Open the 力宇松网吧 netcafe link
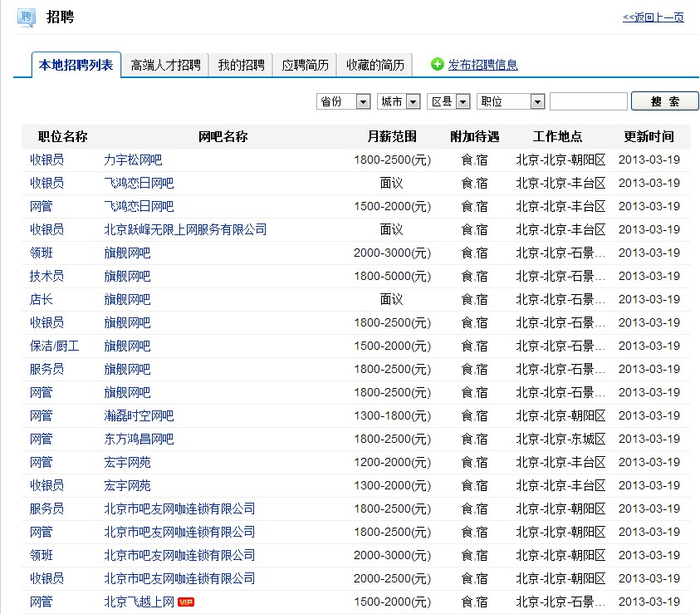Screen dimensions: 700x614 pos(133,160)
